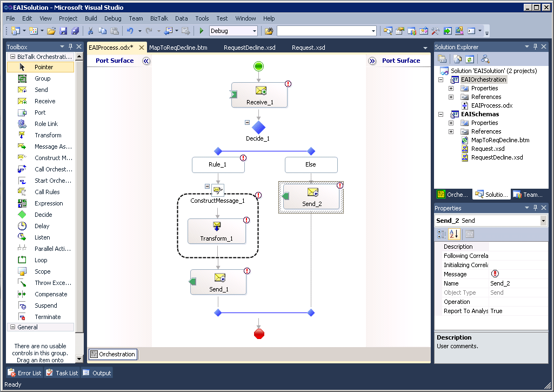Viewport: 554px width, 392px height.
Task: Toggle auto-hide pin on Solution Explorer
Action: coord(536,46)
